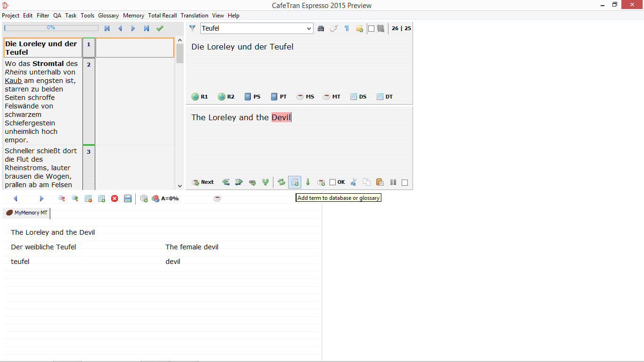Click the 0% progress bar
644x362 pixels.
51,28
